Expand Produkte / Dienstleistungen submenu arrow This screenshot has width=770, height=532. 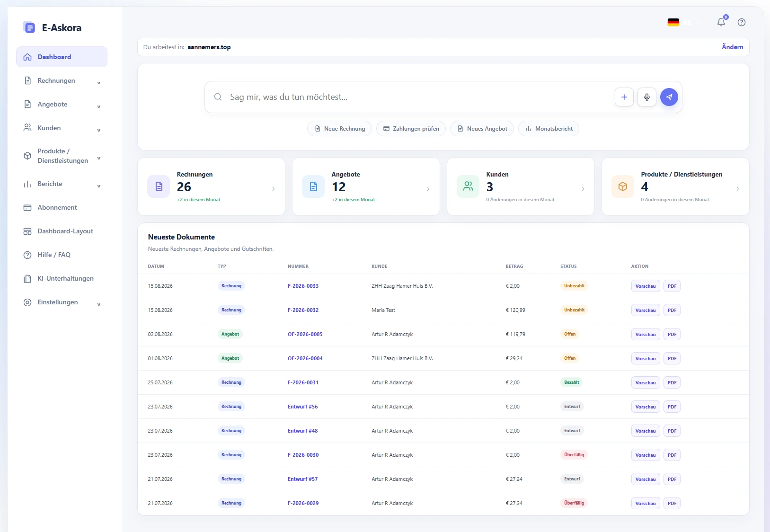click(x=99, y=158)
